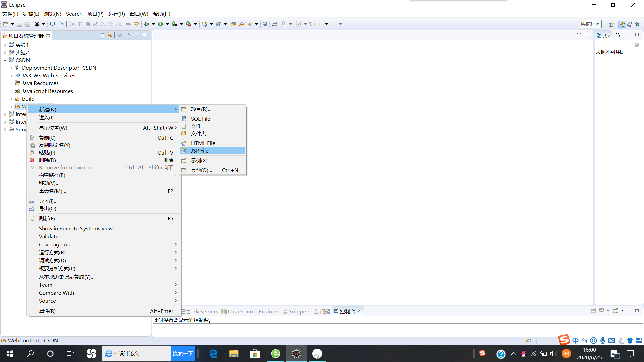The image size is (644, 362).
Task: Click 搜索一下 button on taskbar
Action: (182, 354)
